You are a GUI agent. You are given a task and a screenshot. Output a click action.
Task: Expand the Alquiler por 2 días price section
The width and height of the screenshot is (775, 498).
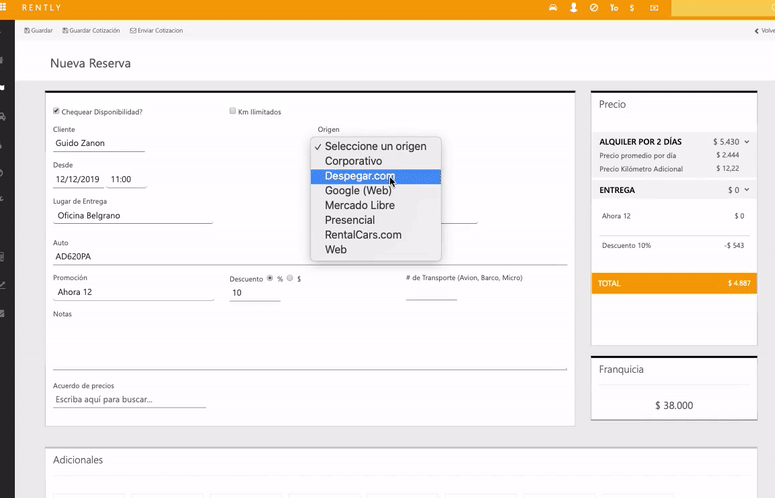coord(747,142)
